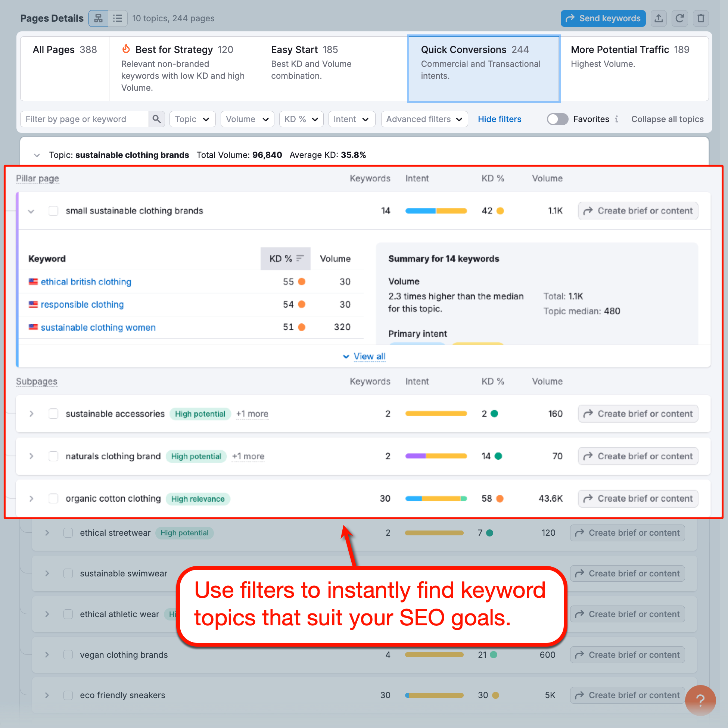Click the search magnifier in the filter bar
This screenshot has height=728, width=728.
click(x=157, y=119)
